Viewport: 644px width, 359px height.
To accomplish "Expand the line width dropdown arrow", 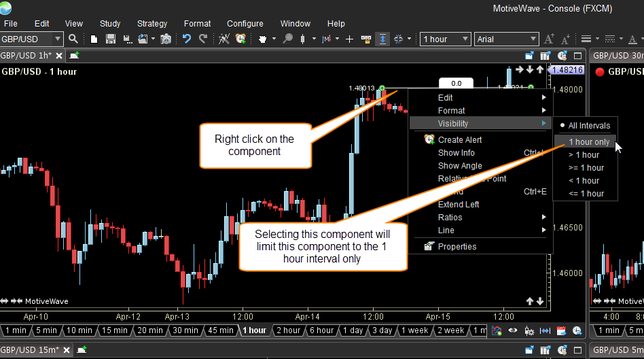I will coord(598,39).
